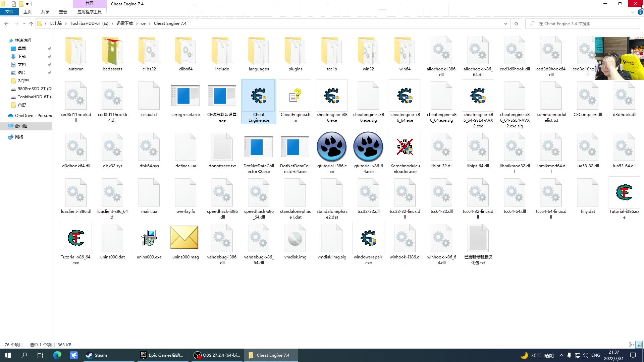Switch to OBS 27.2.4 taskbar window

218,355
